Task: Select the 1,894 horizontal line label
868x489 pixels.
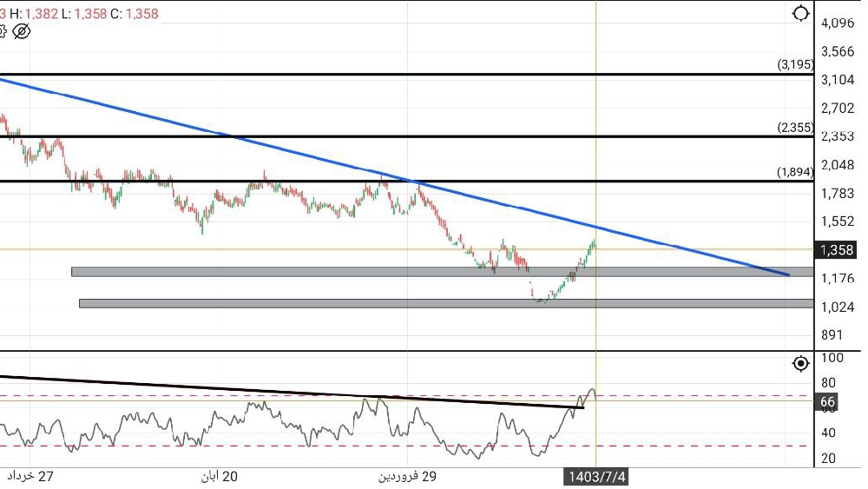Action: tap(795, 172)
